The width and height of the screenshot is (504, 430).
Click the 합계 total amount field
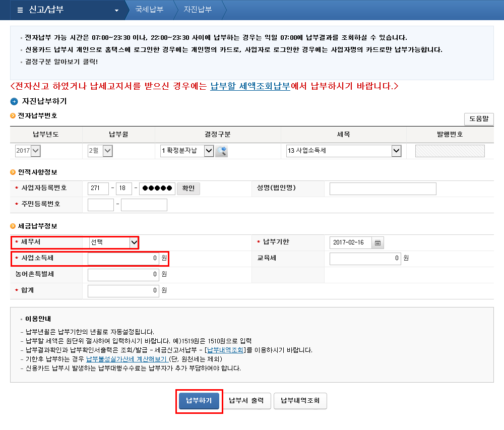pos(123,291)
